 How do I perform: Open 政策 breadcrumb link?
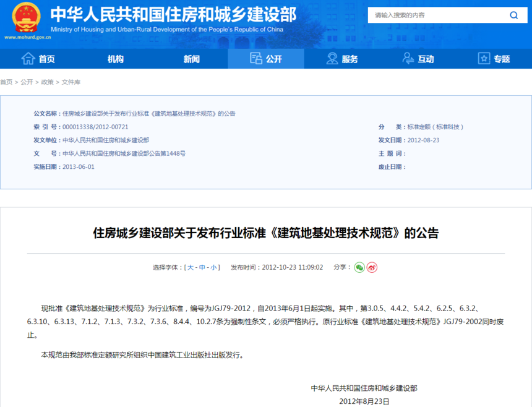point(47,82)
